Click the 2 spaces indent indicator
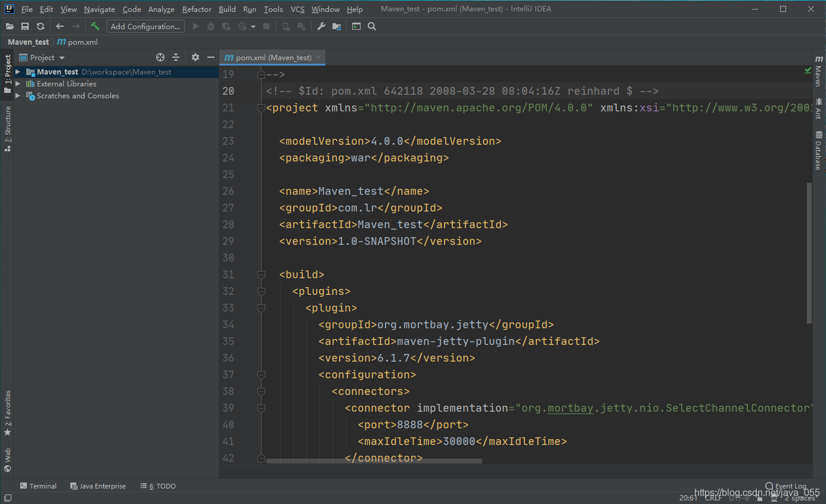Image resolution: width=826 pixels, height=504 pixels. [x=800, y=497]
